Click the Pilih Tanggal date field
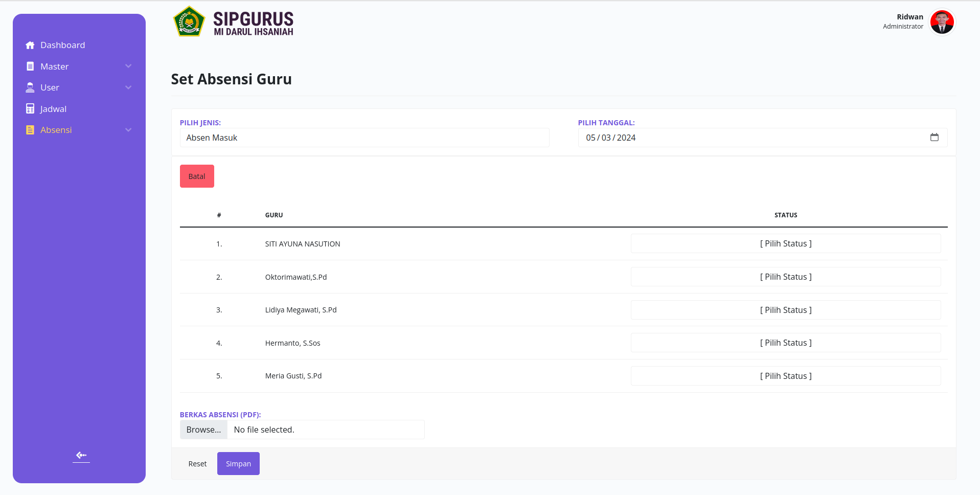The width and height of the screenshot is (980, 495). (762, 138)
